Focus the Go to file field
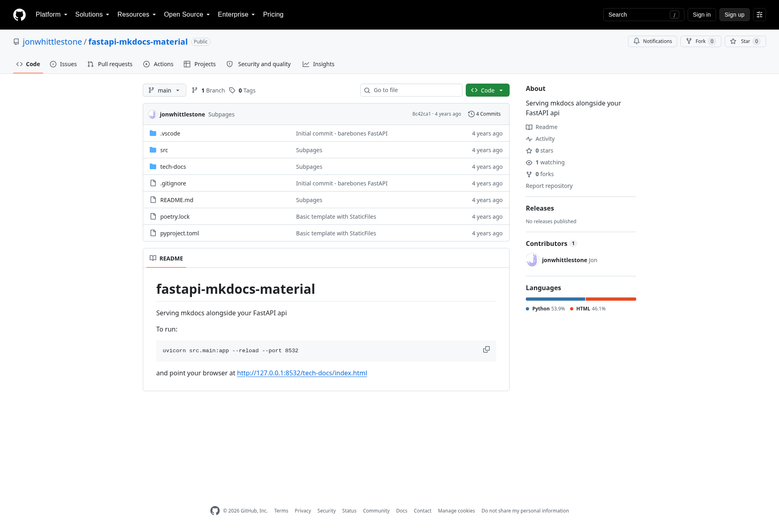The height and width of the screenshot is (532, 779). (x=411, y=90)
